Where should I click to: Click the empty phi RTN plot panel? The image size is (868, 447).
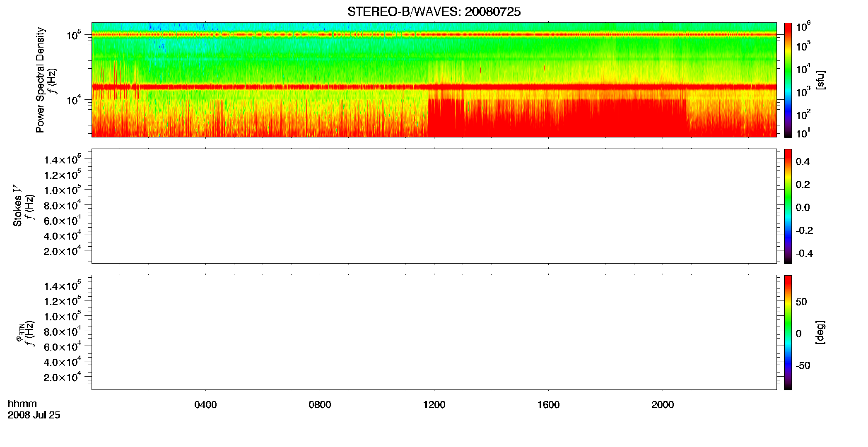[x=434, y=332]
